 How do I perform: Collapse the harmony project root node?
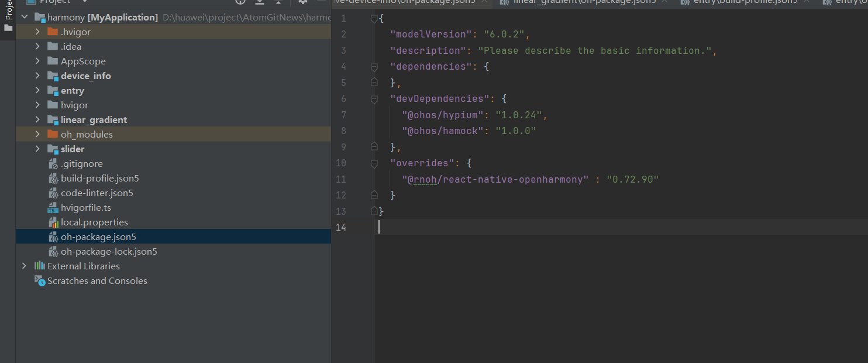[24, 18]
